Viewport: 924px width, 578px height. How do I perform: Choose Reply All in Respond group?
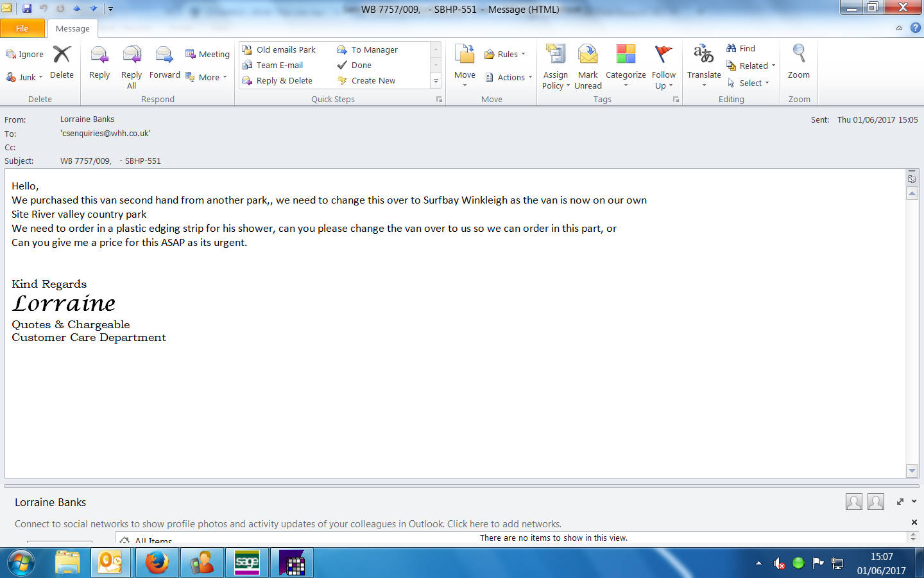click(x=132, y=67)
